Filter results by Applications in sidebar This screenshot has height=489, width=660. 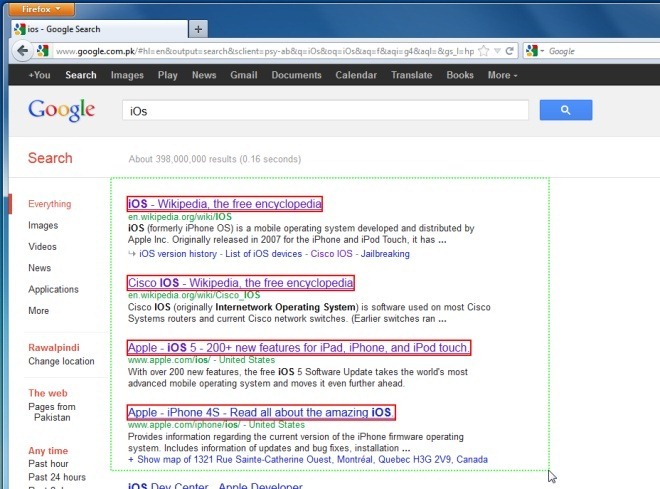pyautogui.click(x=53, y=289)
